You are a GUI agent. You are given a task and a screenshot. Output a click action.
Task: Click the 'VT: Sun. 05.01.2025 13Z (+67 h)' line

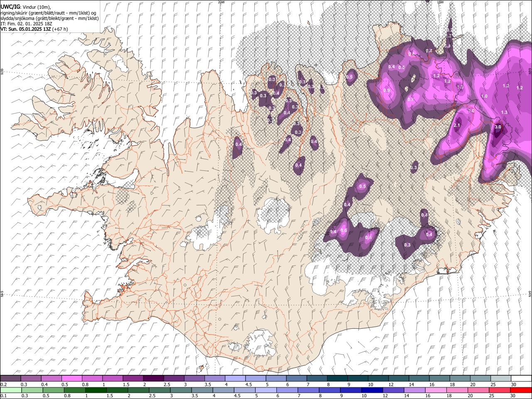point(34,29)
